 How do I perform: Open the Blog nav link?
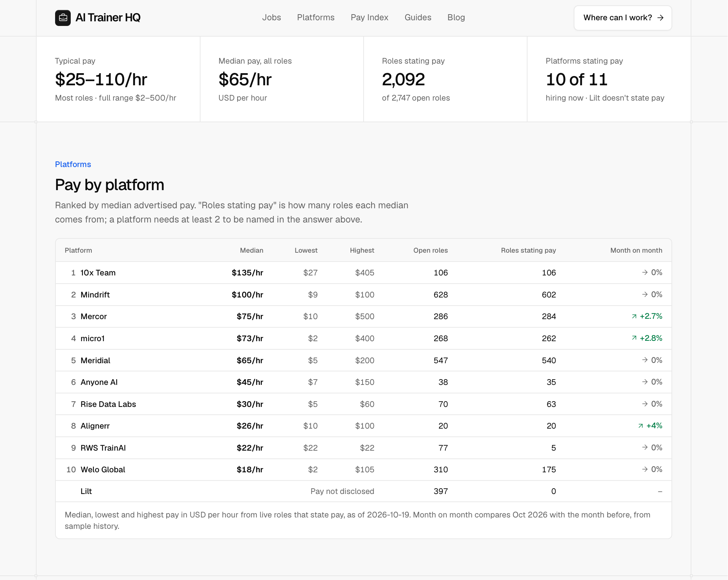[456, 17]
